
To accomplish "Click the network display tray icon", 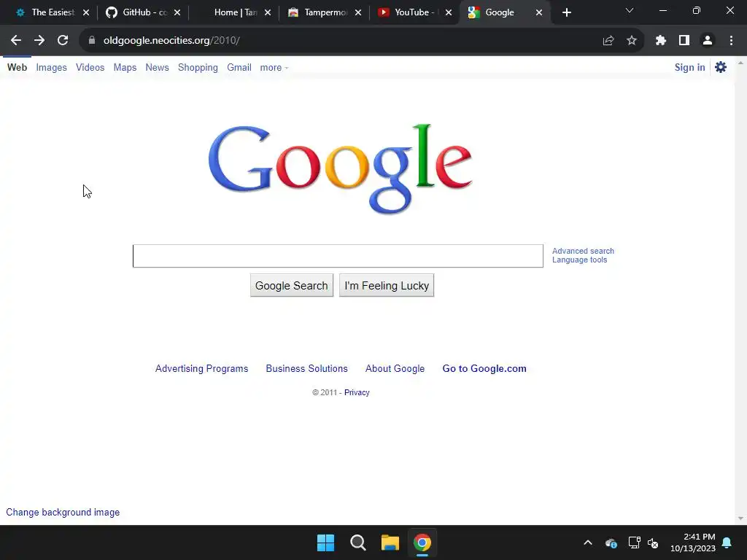I will click(x=634, y=542).
